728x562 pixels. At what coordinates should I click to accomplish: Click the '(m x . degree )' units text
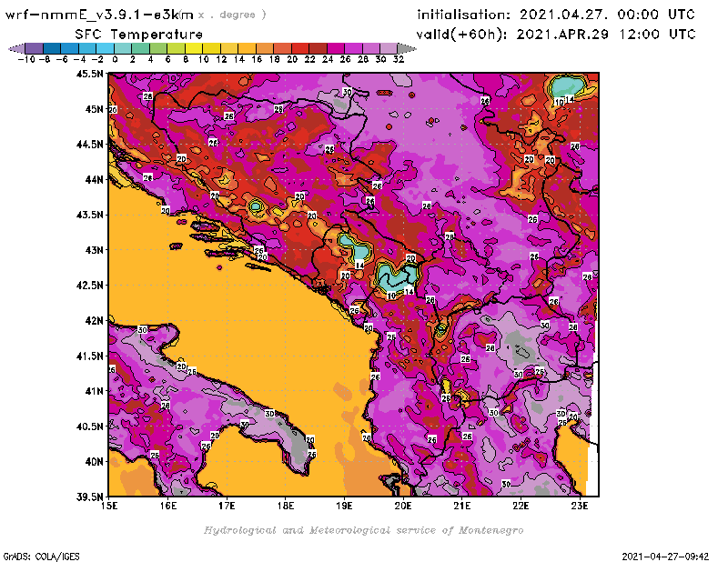[224, 15]
